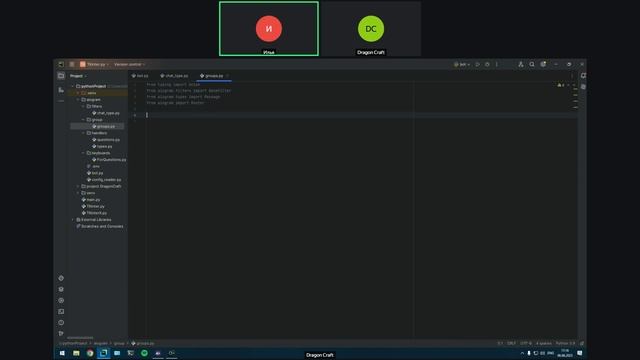
Task: Open main.py in the project tree
Action: click(91, 200)
